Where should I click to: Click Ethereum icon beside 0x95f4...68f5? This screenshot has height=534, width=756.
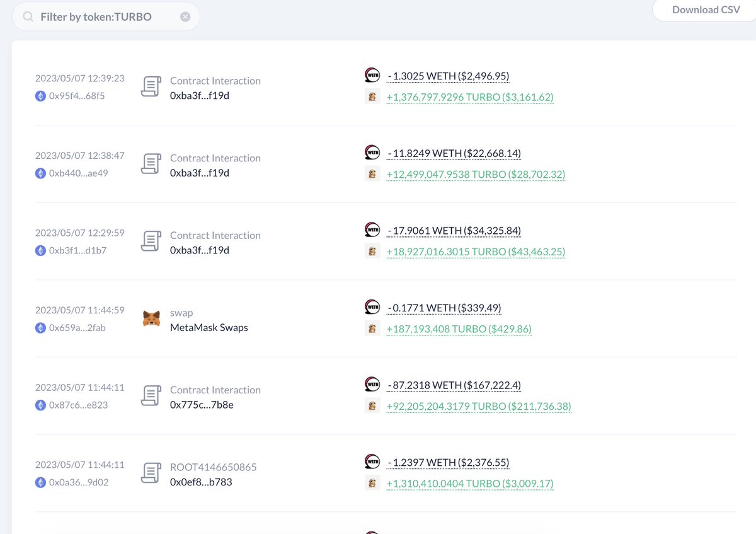pos(40,96)
